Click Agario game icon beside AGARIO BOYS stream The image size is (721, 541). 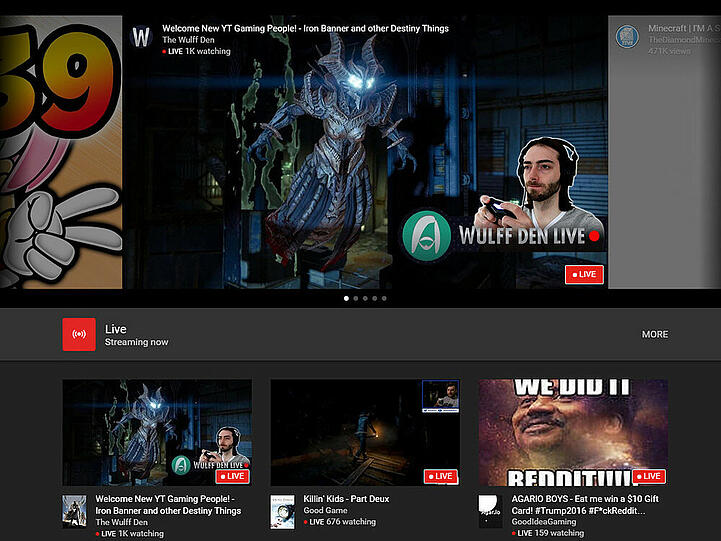coord(490,512)
